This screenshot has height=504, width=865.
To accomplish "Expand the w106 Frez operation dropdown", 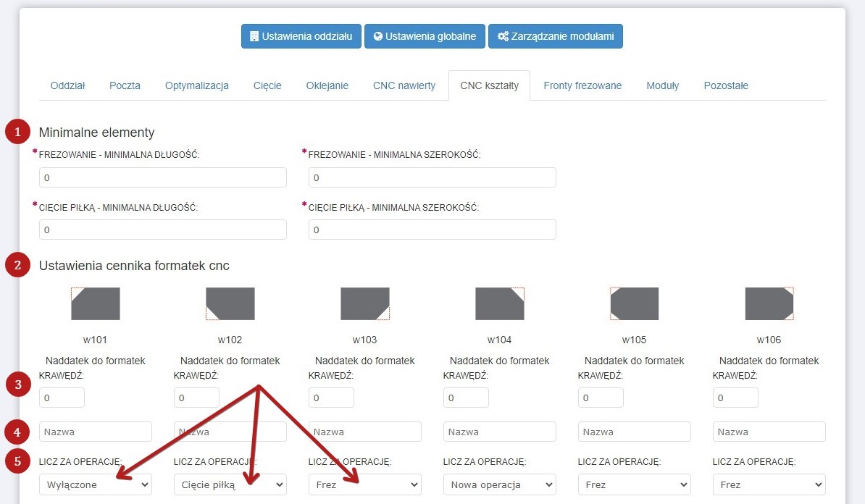I will [x=769, y=484].
